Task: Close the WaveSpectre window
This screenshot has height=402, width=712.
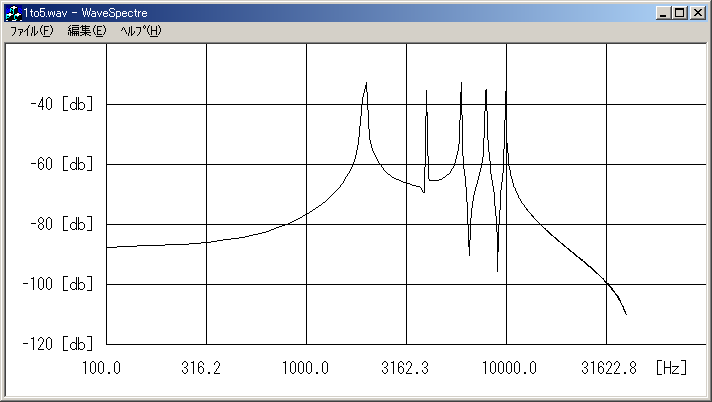Action: point(697,13)
